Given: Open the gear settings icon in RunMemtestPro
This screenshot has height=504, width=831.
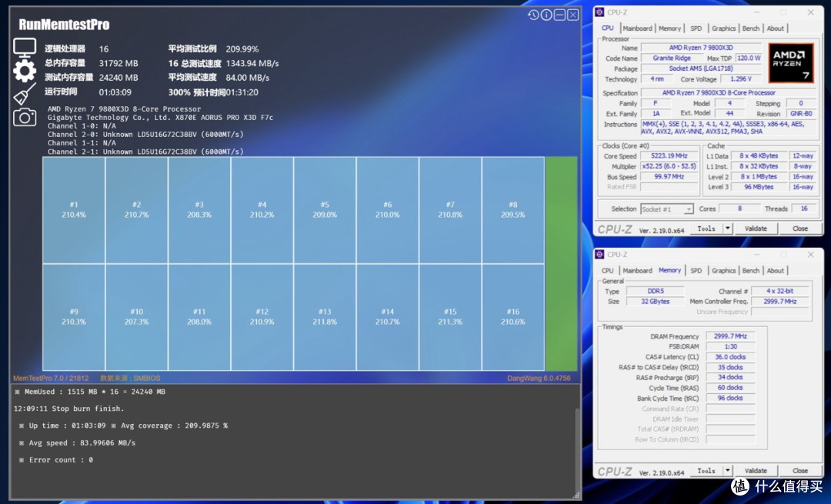Looking at the screenshot, I should pos(25,71).
